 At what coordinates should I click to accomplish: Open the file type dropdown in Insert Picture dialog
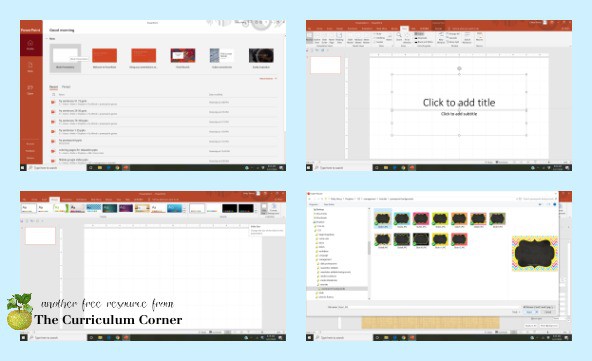(x=539, y=307)
